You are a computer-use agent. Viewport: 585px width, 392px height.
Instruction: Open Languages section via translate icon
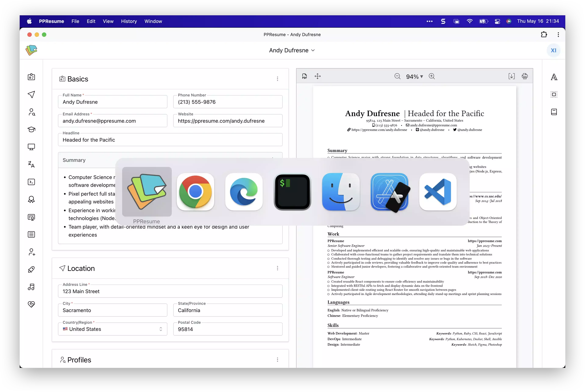[x=31, y=164]
